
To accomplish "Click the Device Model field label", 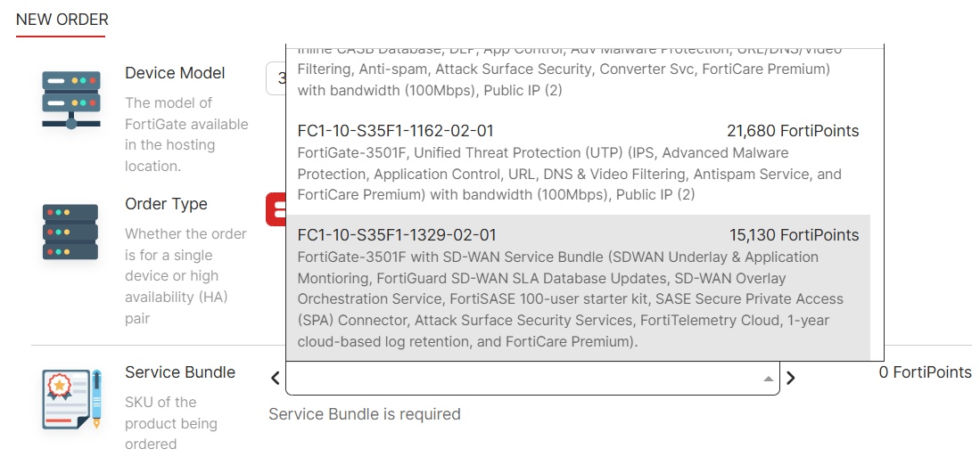I will point(175,73).
